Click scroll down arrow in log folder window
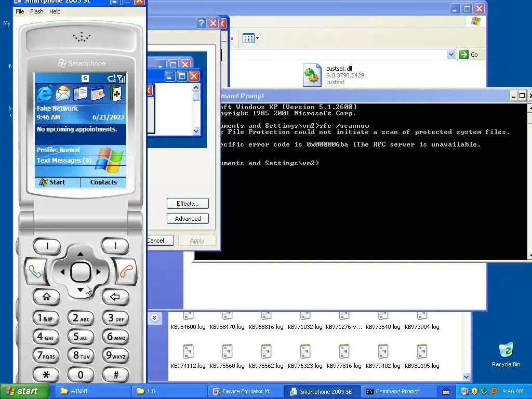532x399 pixels. [x=466, y=377]
